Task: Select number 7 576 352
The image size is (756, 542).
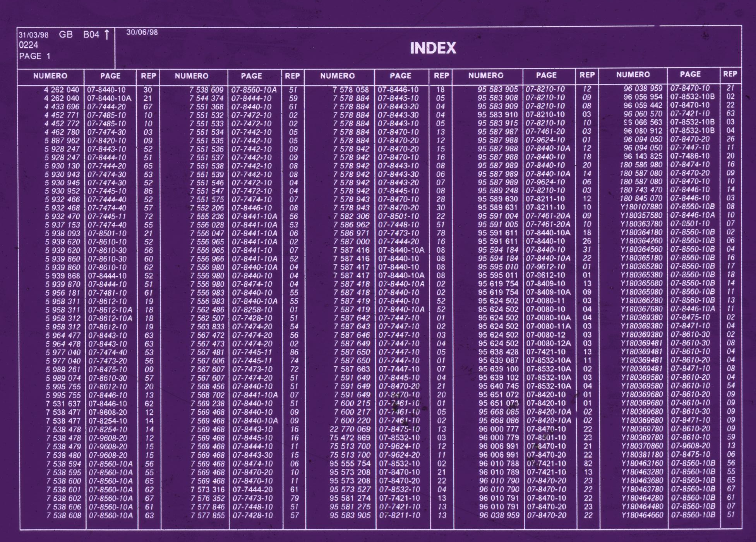Action: coord(208,498)
